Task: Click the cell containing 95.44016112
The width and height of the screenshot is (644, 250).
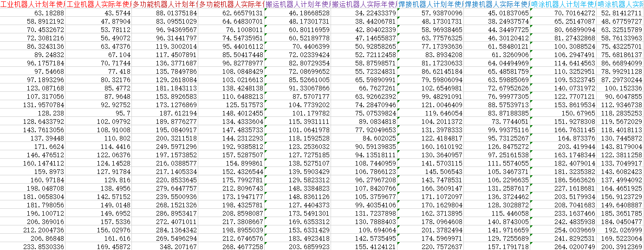Action: pos(231,46)
